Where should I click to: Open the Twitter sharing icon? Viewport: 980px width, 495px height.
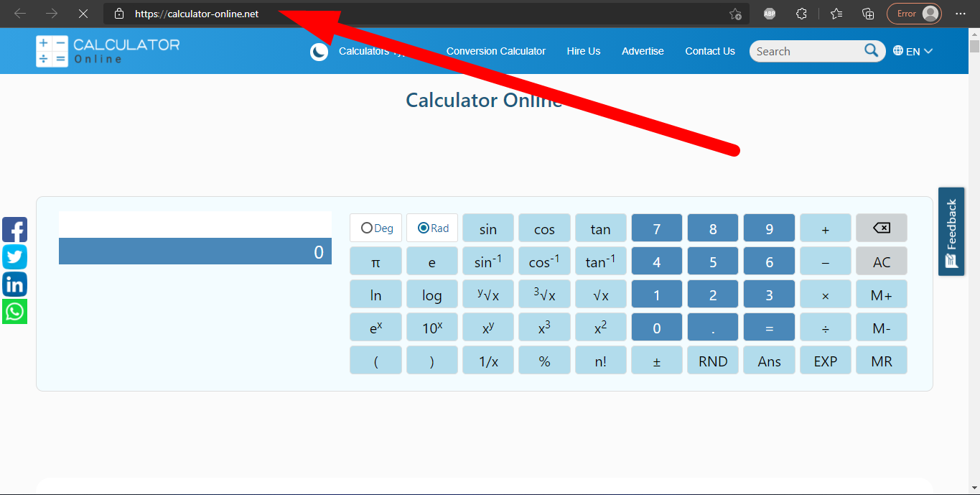click(14, 256)
